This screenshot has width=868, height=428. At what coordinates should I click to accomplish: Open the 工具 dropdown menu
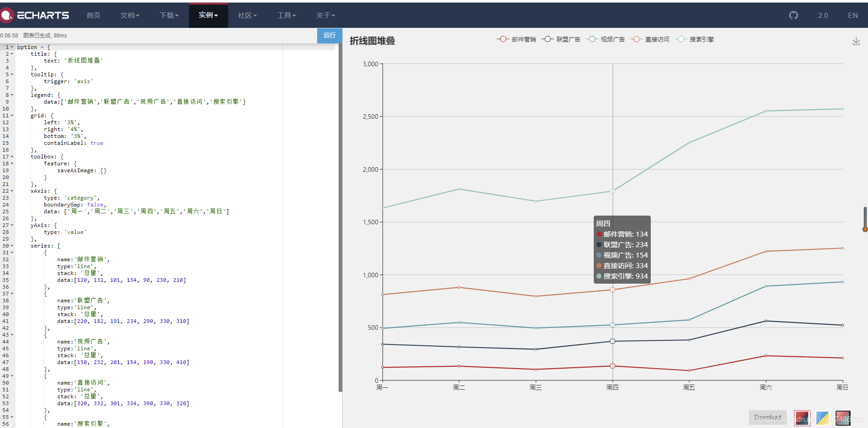click(287, 15)
